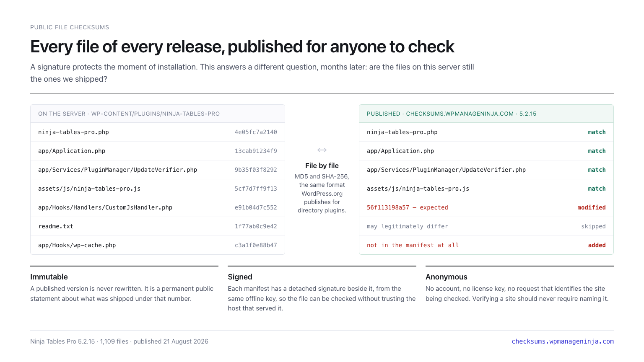The height and width of the screenshot is (362, 644).
Task: Click app/Application.php in the Published panel
Action: pyautogui.click(x=400, y=151)
